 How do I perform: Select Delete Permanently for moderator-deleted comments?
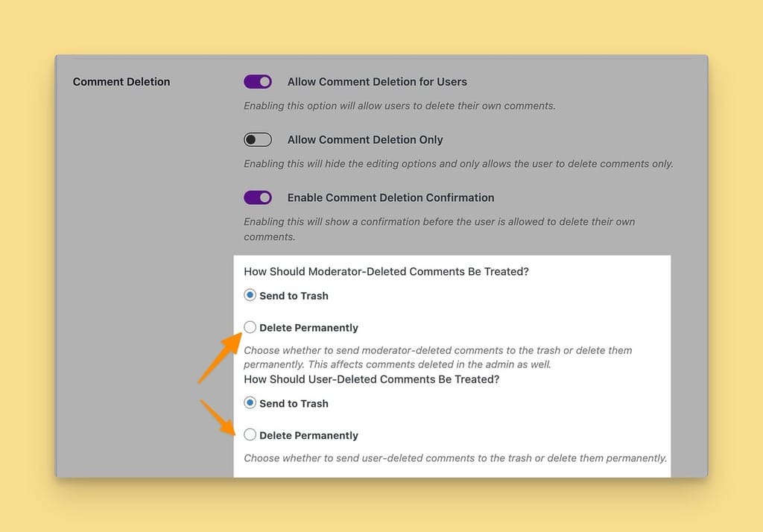click(x=250, y=327)
